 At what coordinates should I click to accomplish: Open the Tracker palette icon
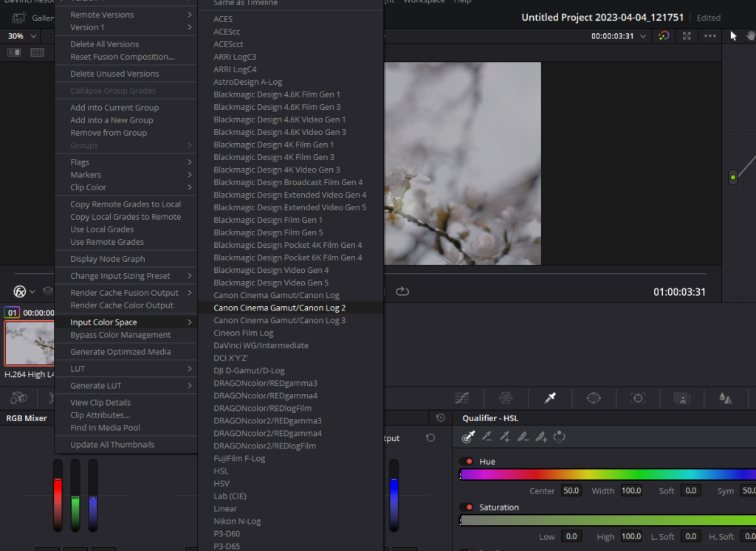point(638,398)
